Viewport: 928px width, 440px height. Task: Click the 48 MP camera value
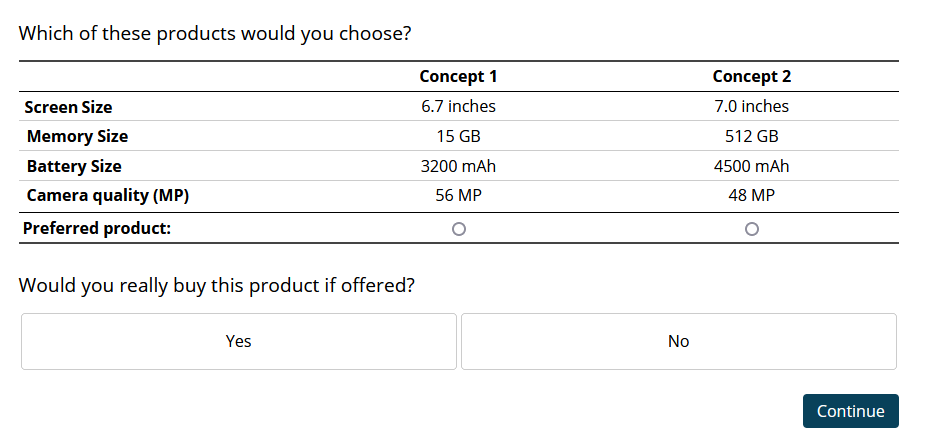point(752,196)
